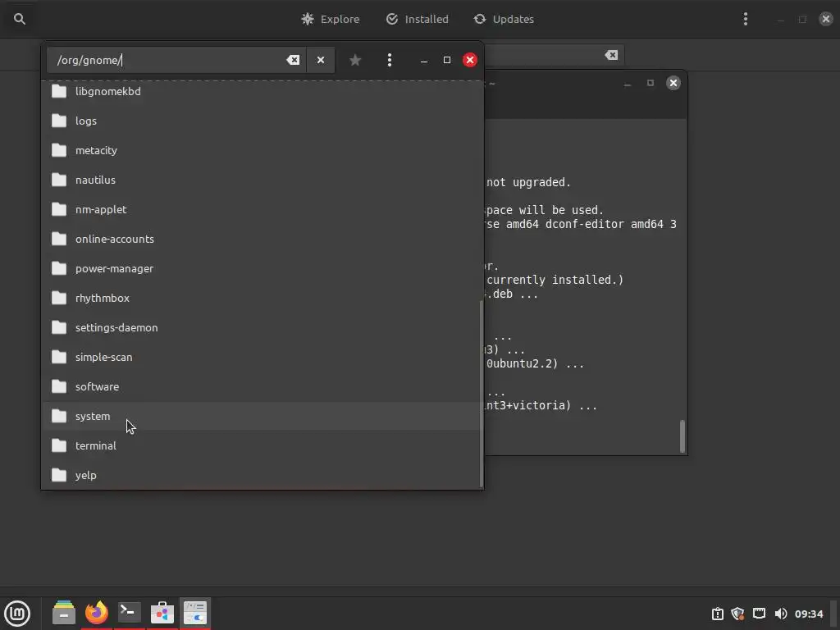Close the dconf path search entry
Screen dimensions: 840x630
tap(321, 60)
